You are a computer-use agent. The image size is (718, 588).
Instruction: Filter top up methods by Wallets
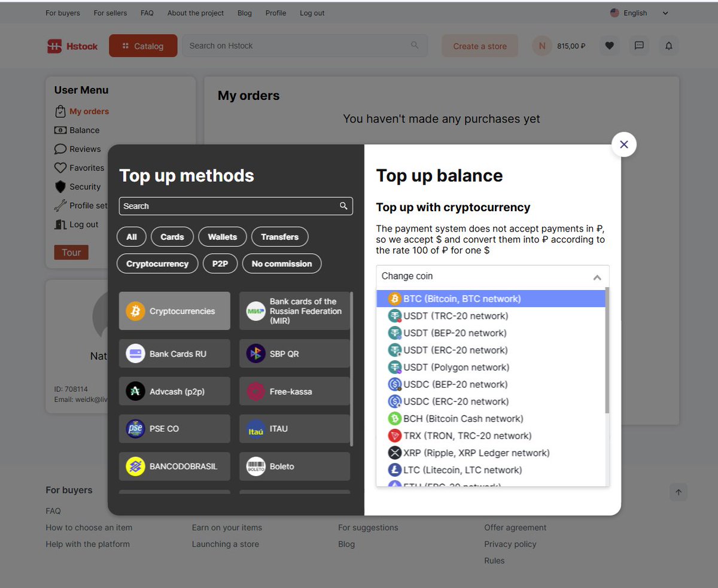click(x=223, y=237)
